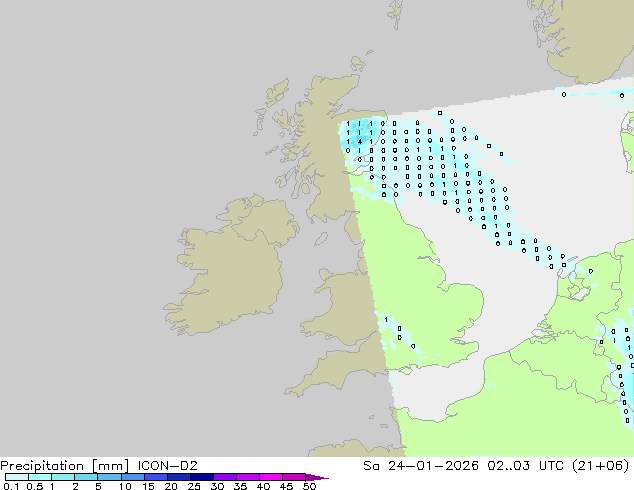Viewport: 634px width, 490px height.
Task: Click the 1–2 mm legend color box
Action: (x=63, y=477)
